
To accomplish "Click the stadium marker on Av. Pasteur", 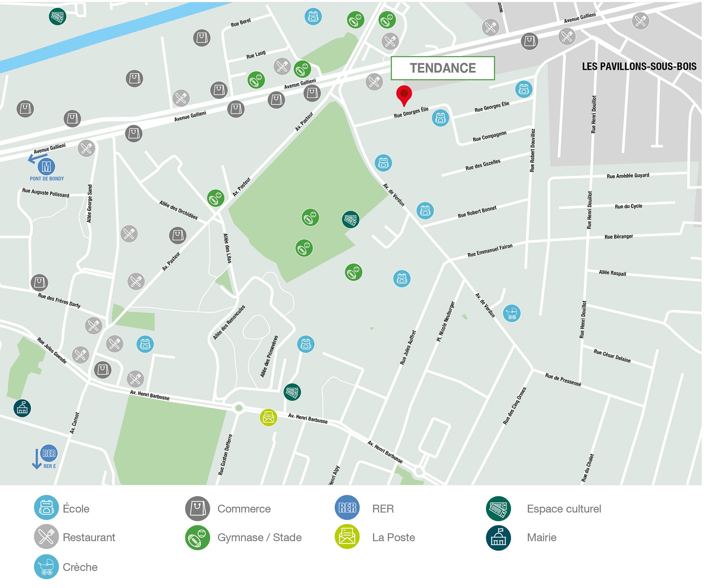I will (216, 198).
